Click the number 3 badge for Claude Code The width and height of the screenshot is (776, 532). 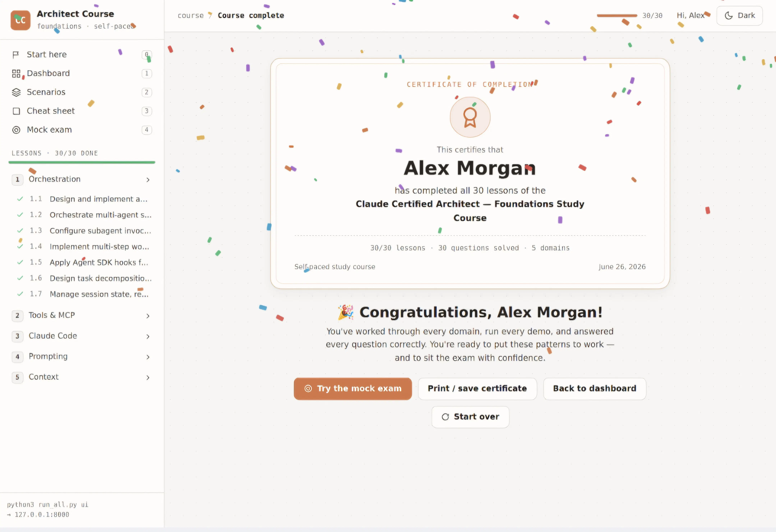pyautogui.click(x=17, y=336)
